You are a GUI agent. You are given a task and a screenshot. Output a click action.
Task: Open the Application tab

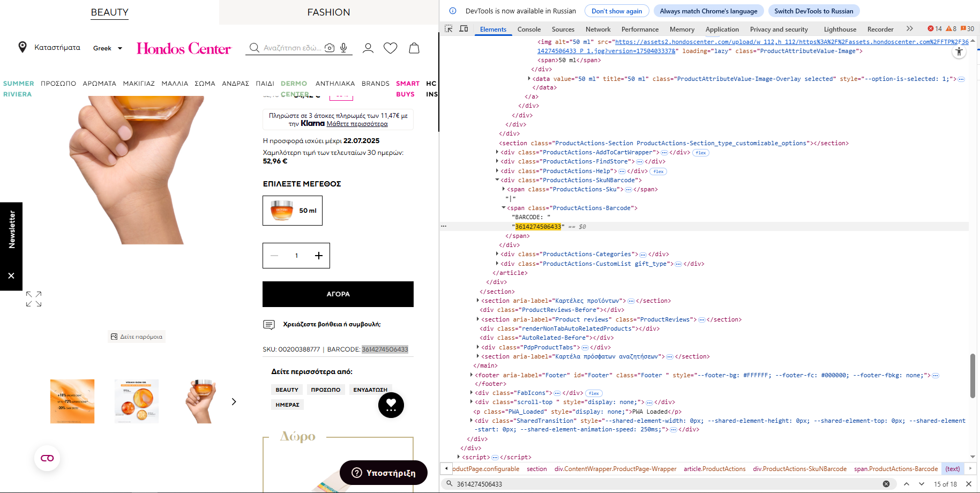(x=722, y=29)
